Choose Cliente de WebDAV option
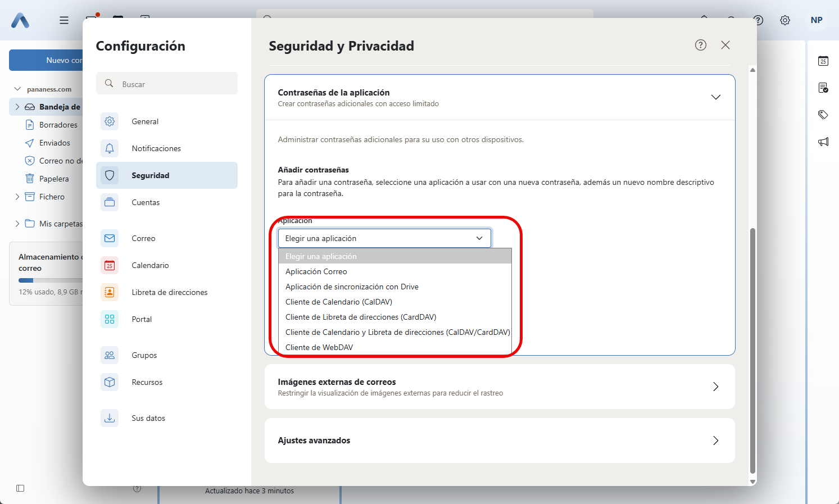The height and width of the screenshot is (504, 839). tap(319, 347)
